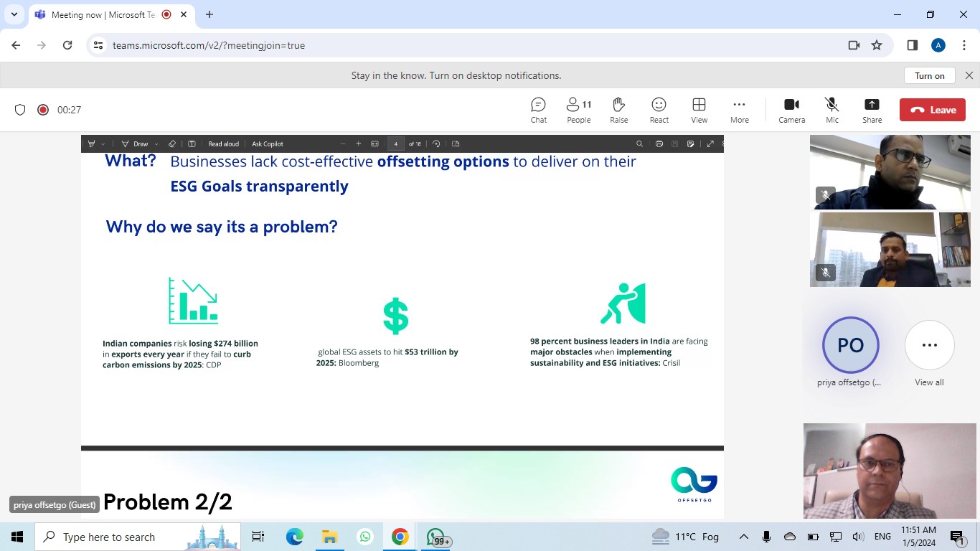Select the self-view video at bottom right
This screenshot has width=980, height=551.
tap(890, 471)
